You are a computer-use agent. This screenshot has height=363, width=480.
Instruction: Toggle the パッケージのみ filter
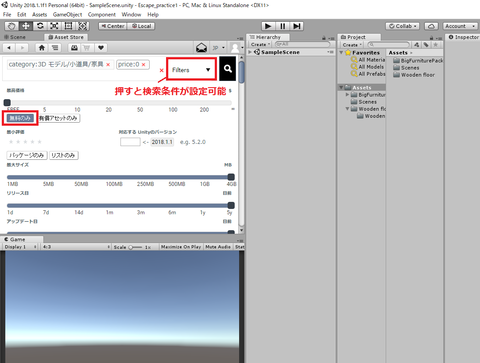[x=27, y=155]
